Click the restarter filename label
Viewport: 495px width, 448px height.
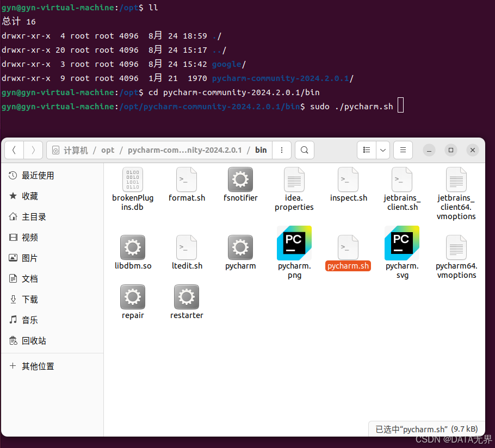pyautogui.click(x=187, y=315)
